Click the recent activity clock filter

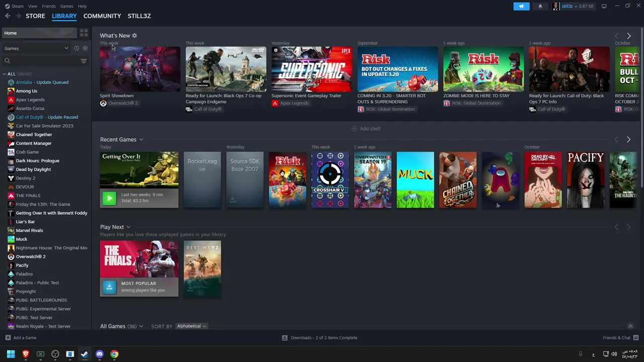[x=76, y=48]
